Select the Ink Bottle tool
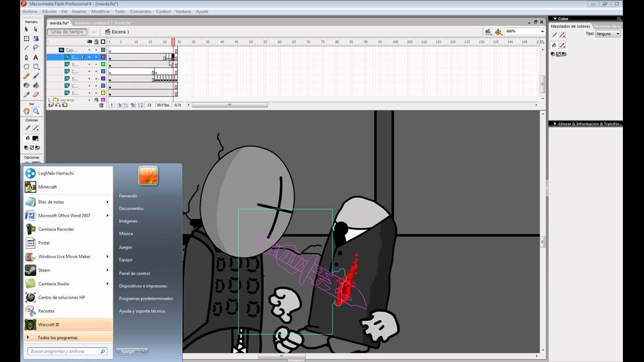Viewport: 644px width, 362px height. (27, 85)
